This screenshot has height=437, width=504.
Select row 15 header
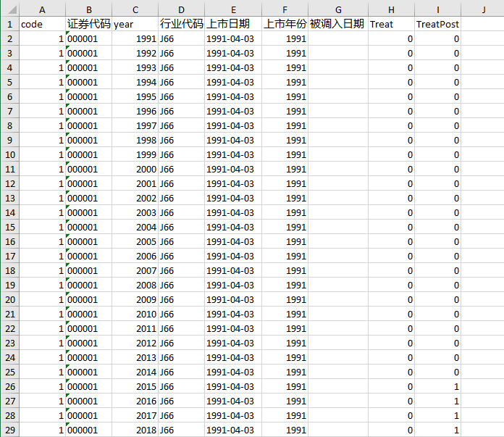click(9, 227)
